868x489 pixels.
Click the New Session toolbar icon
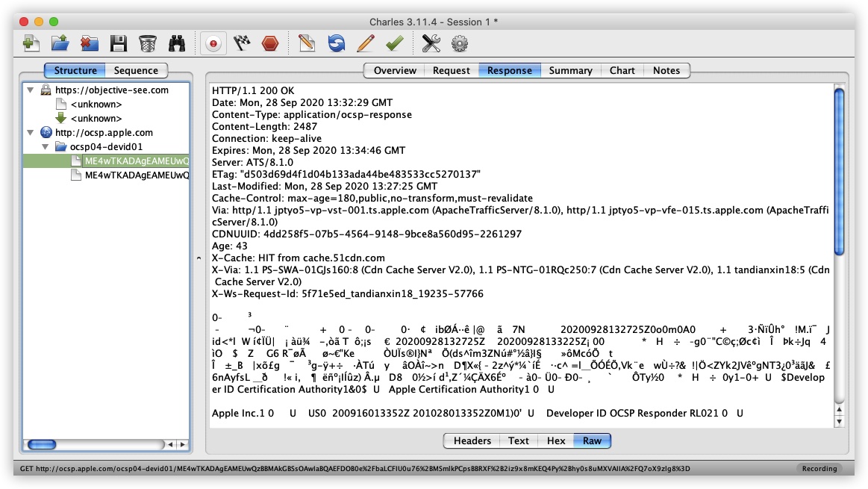click(31, 43)
